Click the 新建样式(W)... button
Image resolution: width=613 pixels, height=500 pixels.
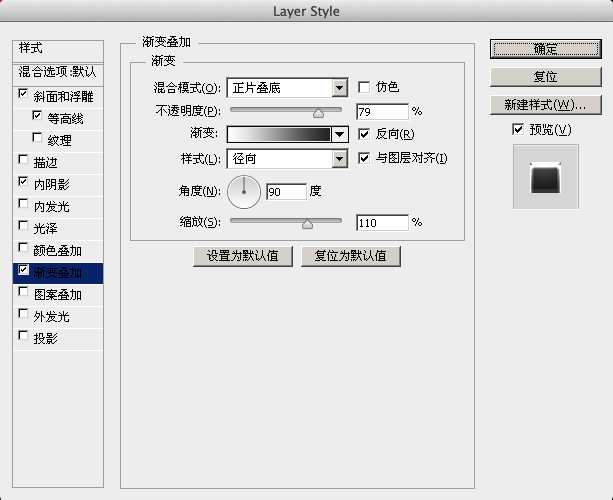tap(546, 105)
